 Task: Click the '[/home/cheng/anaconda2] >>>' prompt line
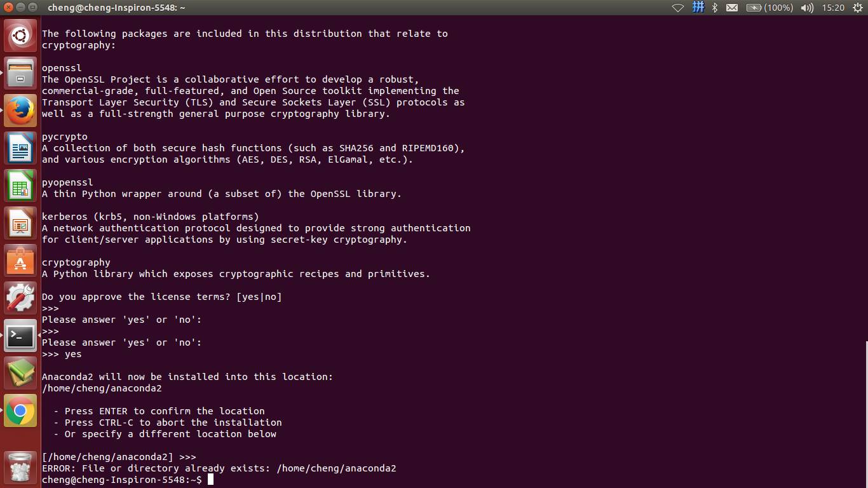tap(119, 457)
